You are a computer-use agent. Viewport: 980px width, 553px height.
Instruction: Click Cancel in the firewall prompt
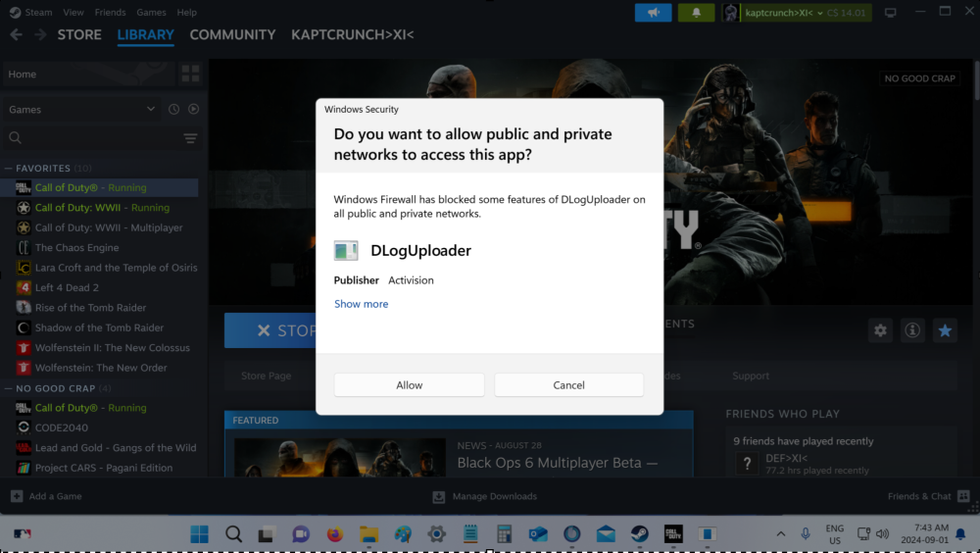click(568, 385)
